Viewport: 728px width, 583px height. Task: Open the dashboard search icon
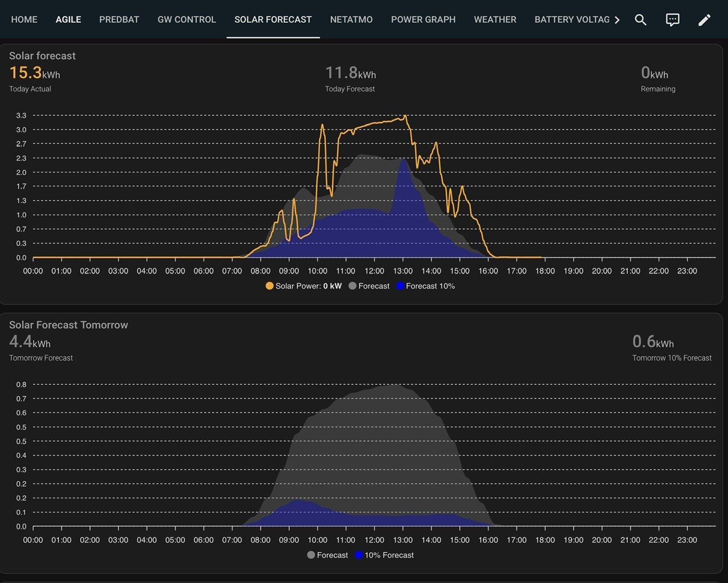pos(640,20)
